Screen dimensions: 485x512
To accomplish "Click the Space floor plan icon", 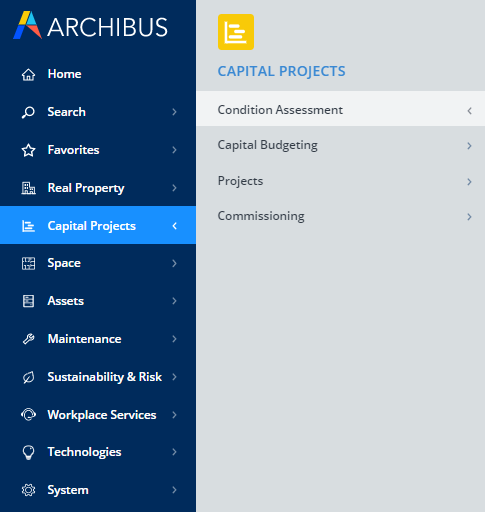I will 28,264.
